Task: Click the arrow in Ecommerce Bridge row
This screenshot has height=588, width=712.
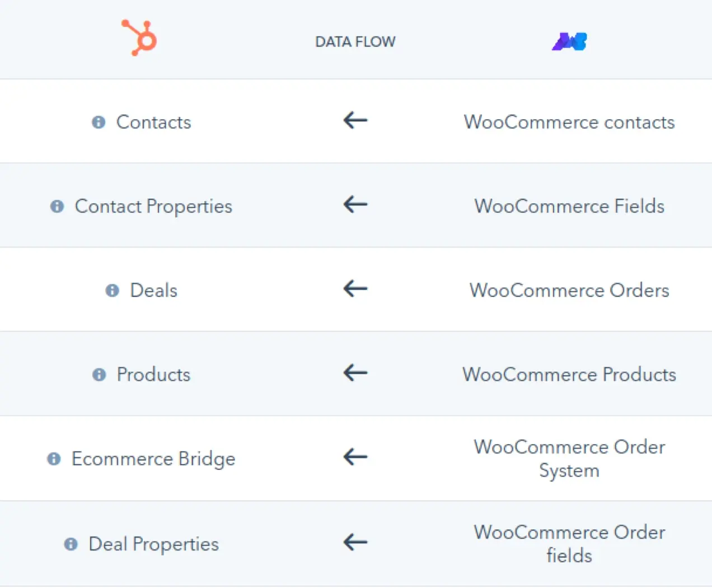Action: coord(355,457)
